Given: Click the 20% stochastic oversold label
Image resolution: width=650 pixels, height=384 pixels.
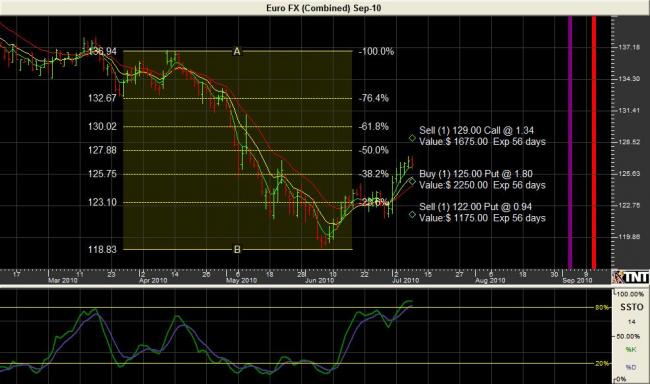Looking at the screenshot, I should 602,364.
